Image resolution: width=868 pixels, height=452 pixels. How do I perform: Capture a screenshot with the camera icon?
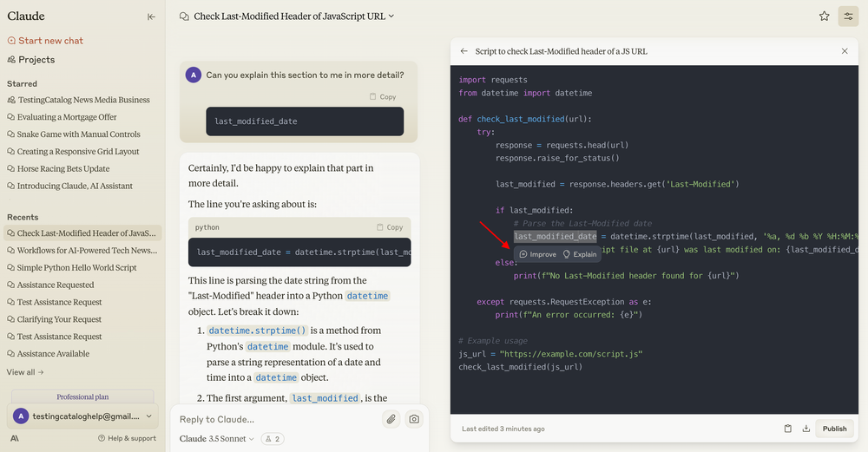[414, 419]
